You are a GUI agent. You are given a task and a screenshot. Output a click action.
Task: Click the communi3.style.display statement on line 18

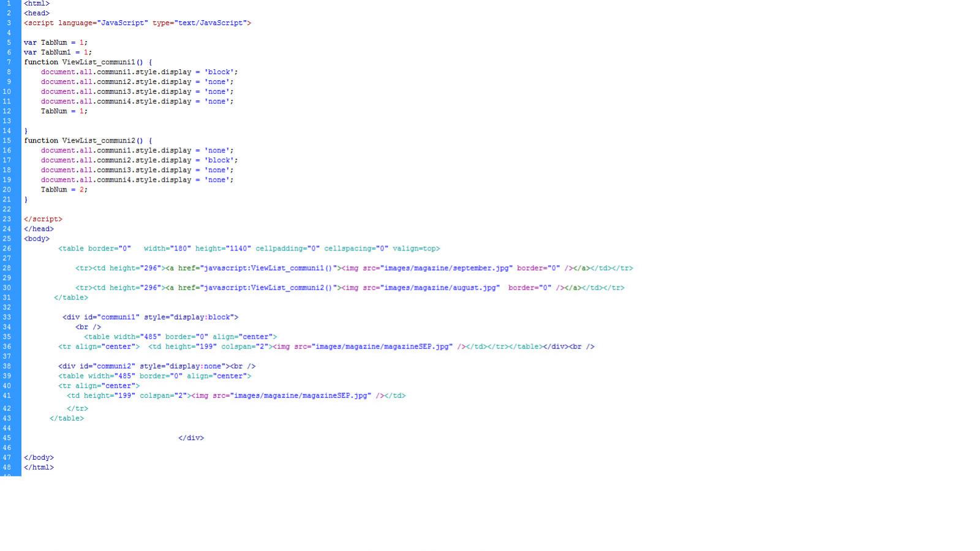point(137,170)
